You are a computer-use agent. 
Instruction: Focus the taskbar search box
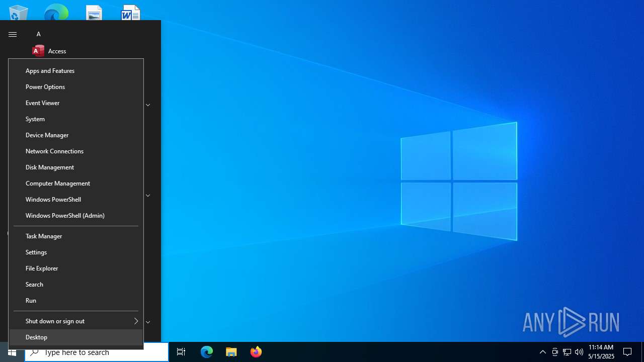(x=97, y=352)
